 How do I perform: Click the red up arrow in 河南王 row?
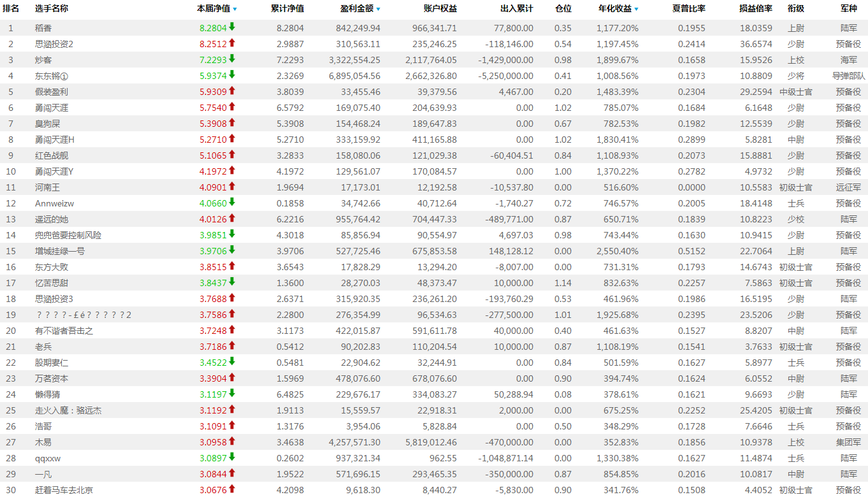click(232, 186)
